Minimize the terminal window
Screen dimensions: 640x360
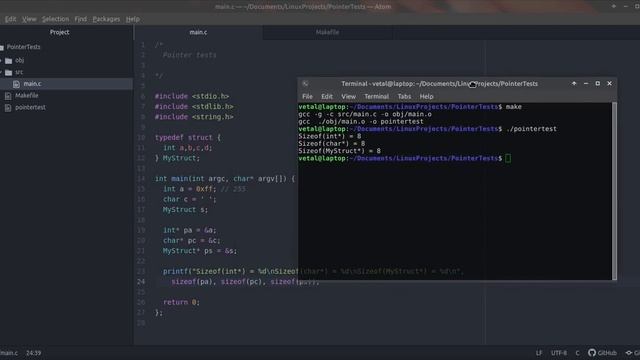(x=586, y=84)
